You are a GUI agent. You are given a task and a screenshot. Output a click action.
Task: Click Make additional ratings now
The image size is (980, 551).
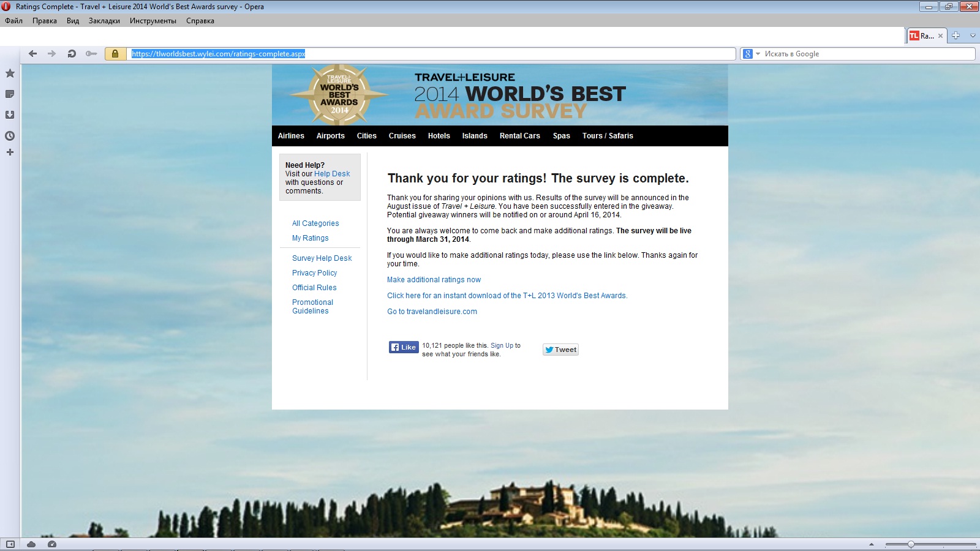pos(434,280)
